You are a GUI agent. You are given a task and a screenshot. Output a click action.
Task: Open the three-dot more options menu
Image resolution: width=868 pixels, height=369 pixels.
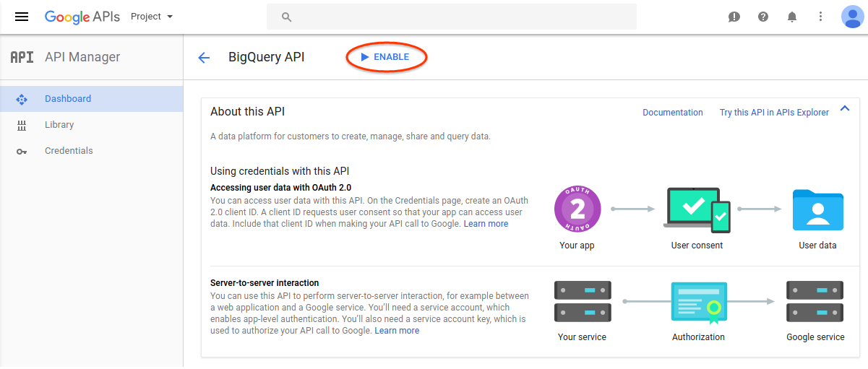tap(820, 17)
